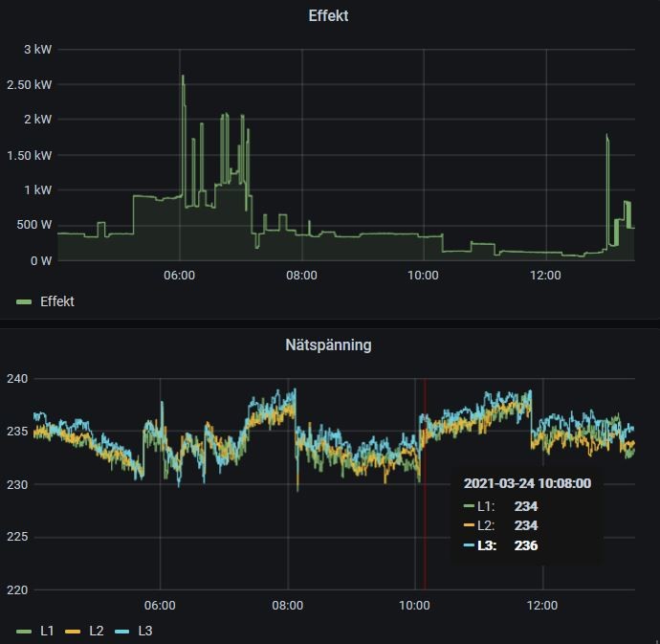This screenshot has width=660, height=644.
Task: Open the Effekt panel title menu
Action: (329, 16)
